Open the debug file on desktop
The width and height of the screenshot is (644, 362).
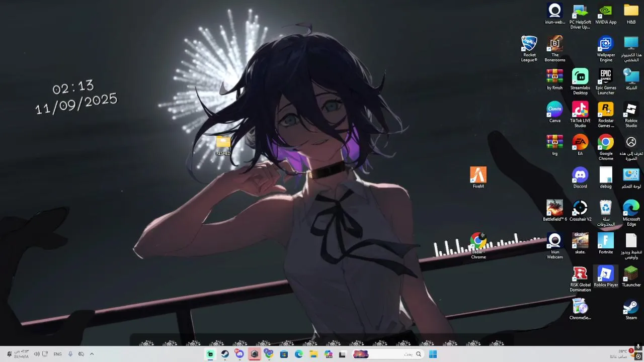tap(606, 178)
